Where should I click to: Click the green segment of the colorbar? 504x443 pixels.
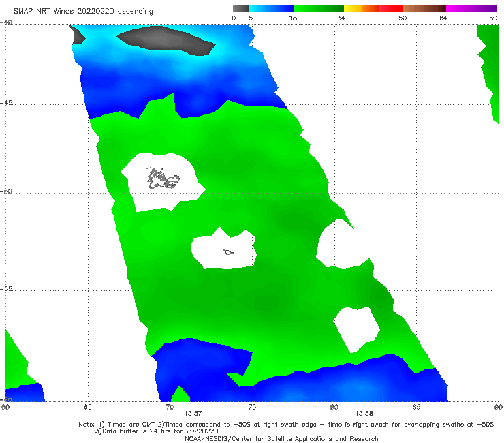[x=319, y=8]
